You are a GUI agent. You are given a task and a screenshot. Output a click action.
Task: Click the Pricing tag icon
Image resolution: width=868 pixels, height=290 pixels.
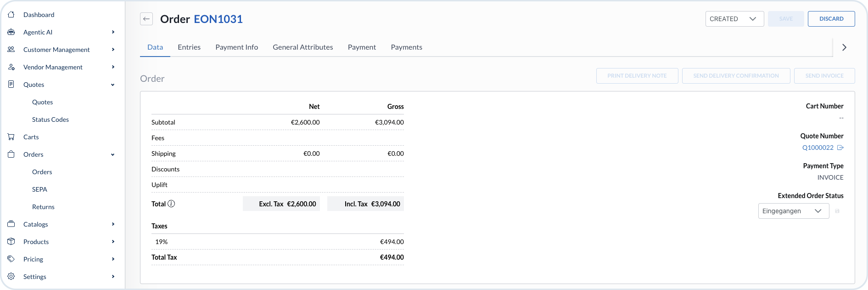pos(11,259)
